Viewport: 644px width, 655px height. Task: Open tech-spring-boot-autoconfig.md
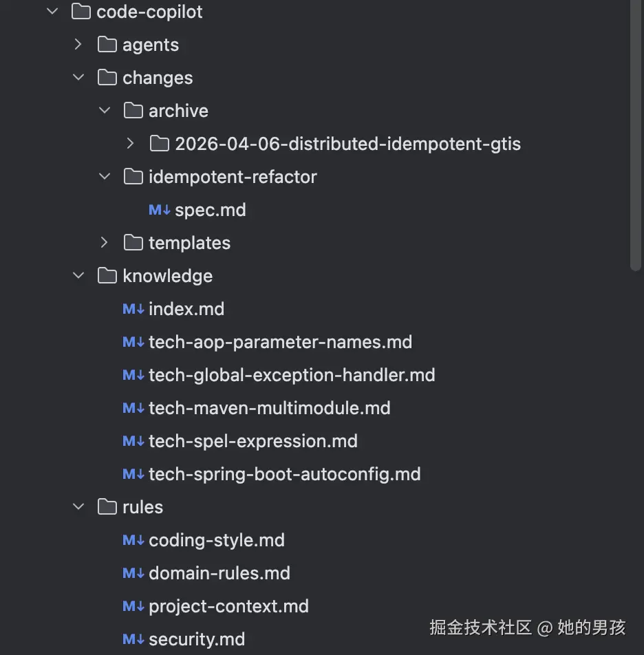click(284, 474)
